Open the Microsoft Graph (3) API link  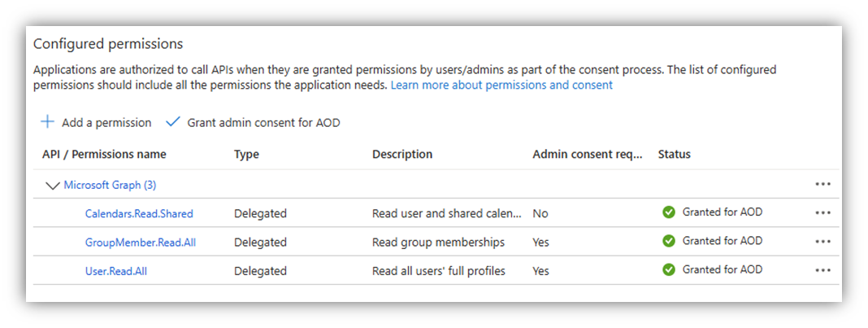tap(110, 185)
